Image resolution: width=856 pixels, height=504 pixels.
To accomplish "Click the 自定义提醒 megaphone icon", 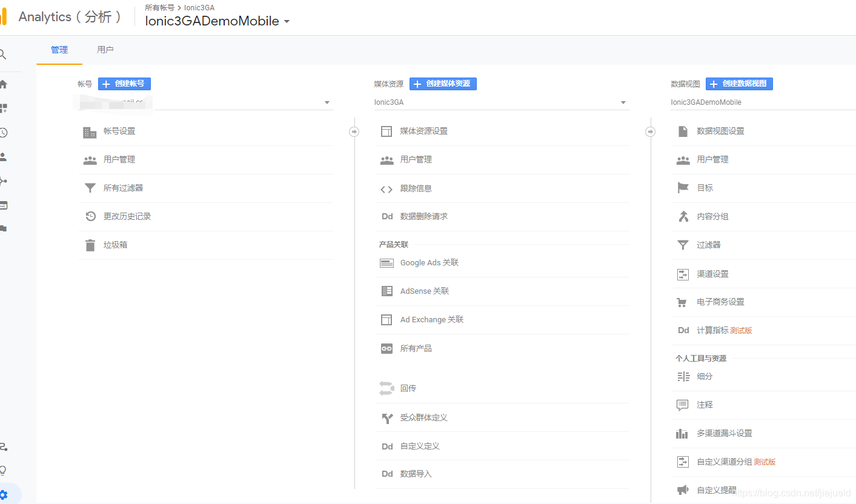I will tap(683, 490).
